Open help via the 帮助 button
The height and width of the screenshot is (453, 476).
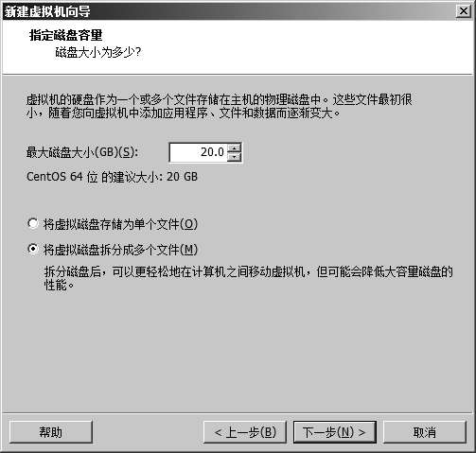coord(51,432)
